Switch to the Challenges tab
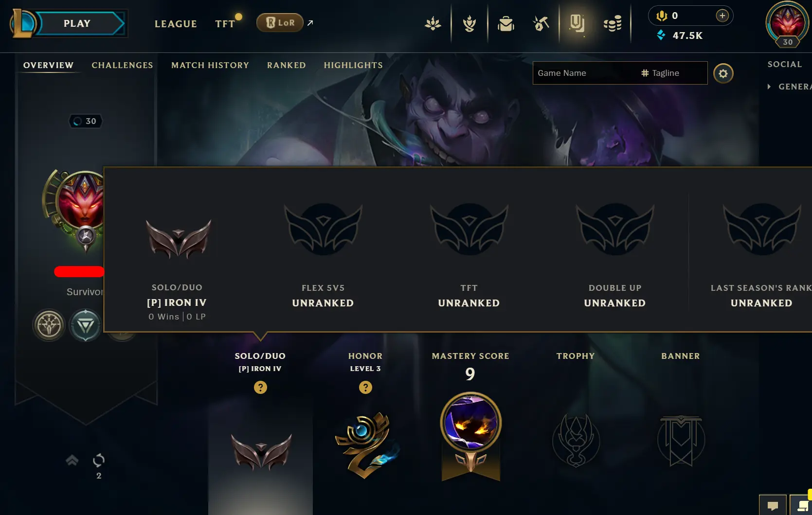Screen dimensions: 812x515 [x=122, y=65]
